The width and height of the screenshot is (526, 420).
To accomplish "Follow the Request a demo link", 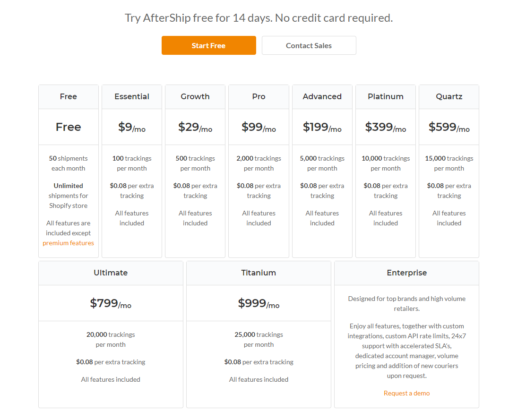I will [406, 393].
